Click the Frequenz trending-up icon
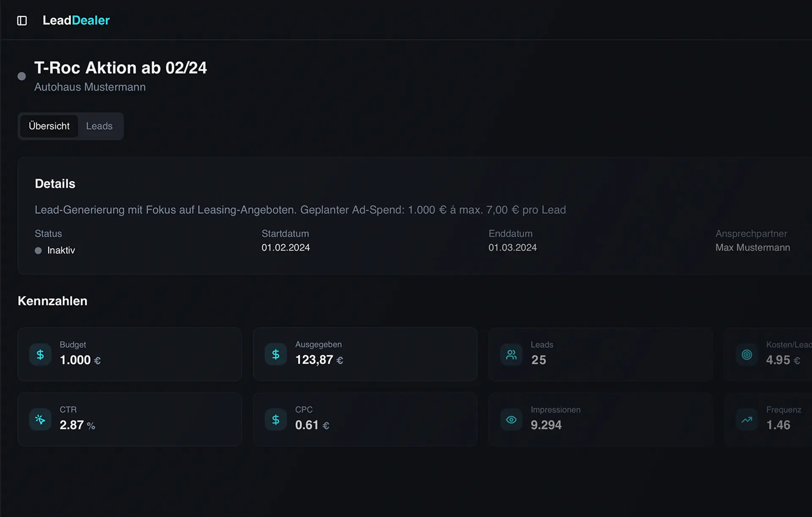 tap(747, 420)
